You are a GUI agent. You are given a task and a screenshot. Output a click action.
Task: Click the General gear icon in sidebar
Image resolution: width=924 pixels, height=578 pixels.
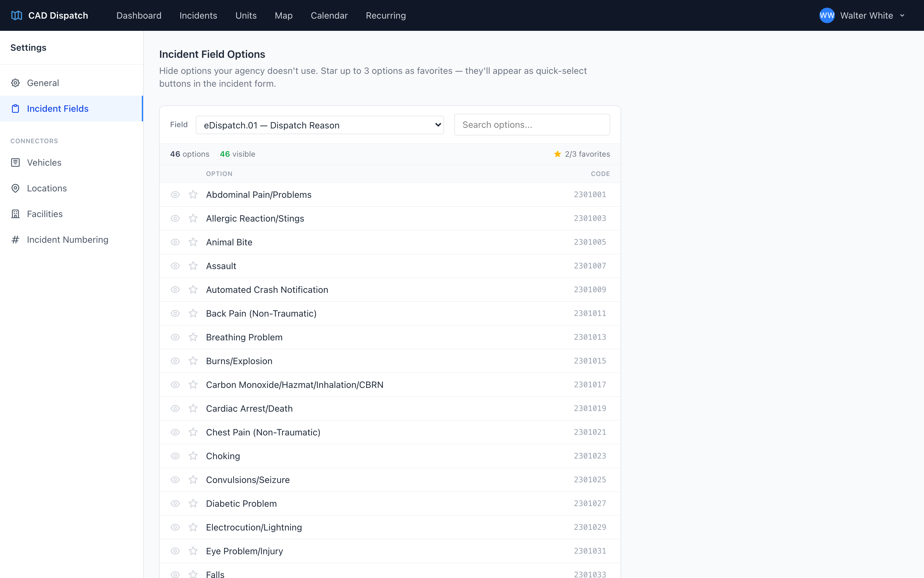15,83
